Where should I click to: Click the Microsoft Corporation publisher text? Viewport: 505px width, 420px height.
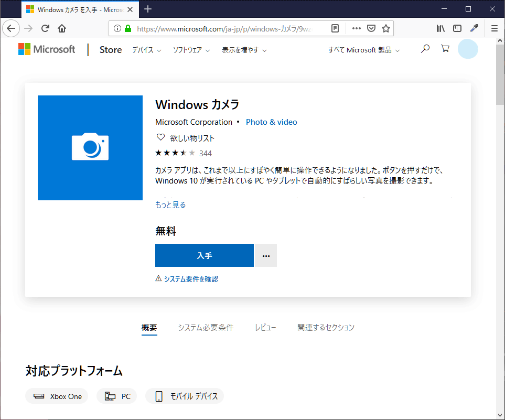point(194,122)
